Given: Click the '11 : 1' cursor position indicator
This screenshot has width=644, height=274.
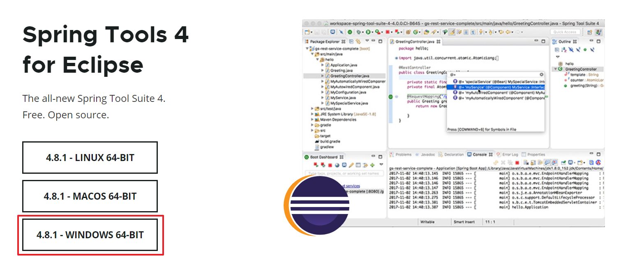Looking at the screenshot, I should [x=491, y=222].
